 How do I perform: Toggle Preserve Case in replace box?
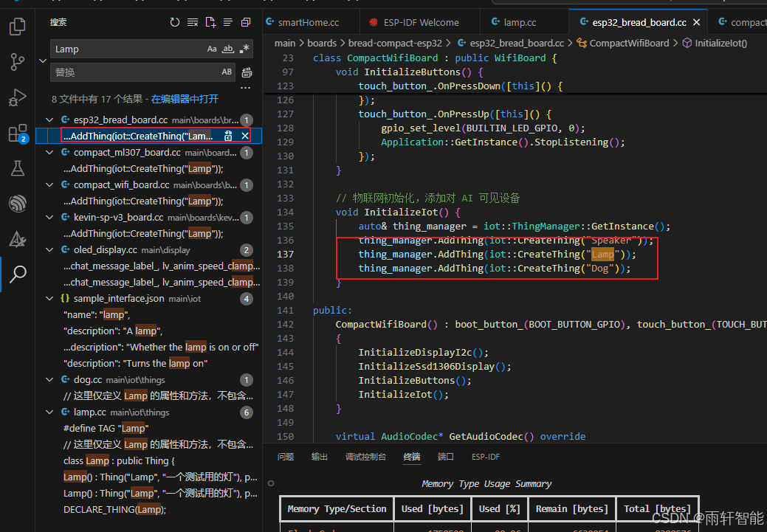click(227, 72)
